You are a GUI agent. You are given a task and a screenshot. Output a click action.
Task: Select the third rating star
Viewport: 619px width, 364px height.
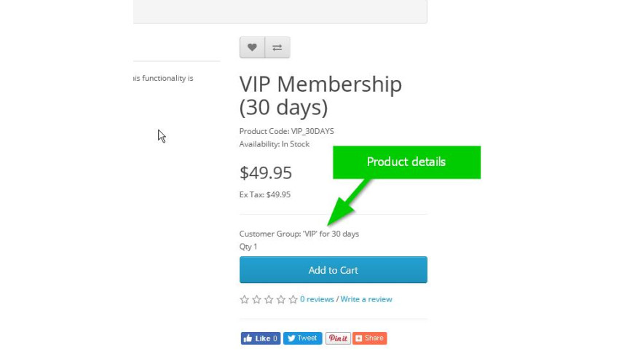click(269, 300)
